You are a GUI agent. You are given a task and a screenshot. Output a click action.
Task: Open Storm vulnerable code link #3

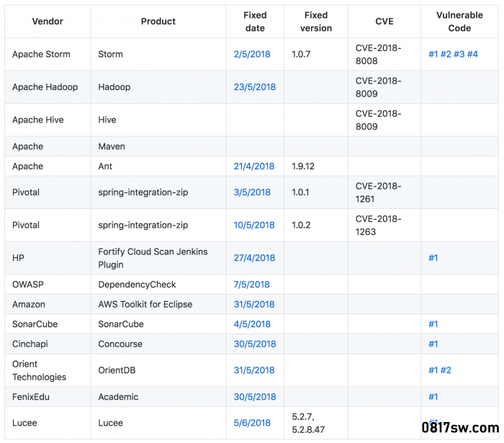point(459,54)
